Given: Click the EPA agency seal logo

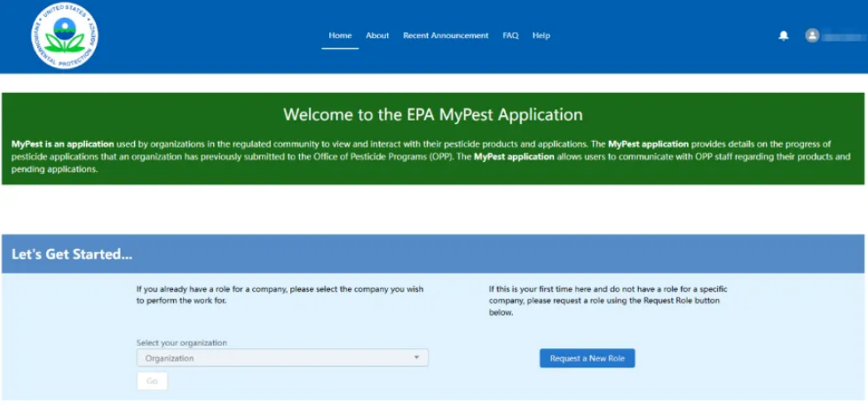Looking at the screenshot, I should [65, 36].
